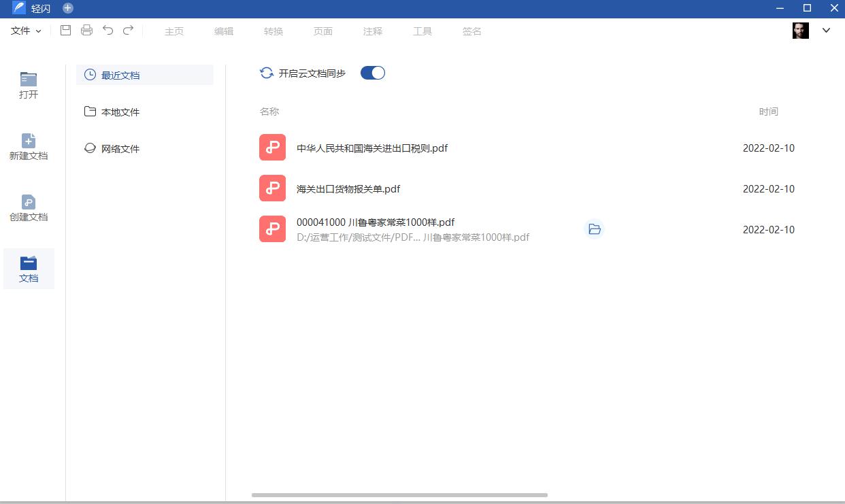The image size is (845, 504).
Task: Click the undo arrow icon
Action: [107, 30]
